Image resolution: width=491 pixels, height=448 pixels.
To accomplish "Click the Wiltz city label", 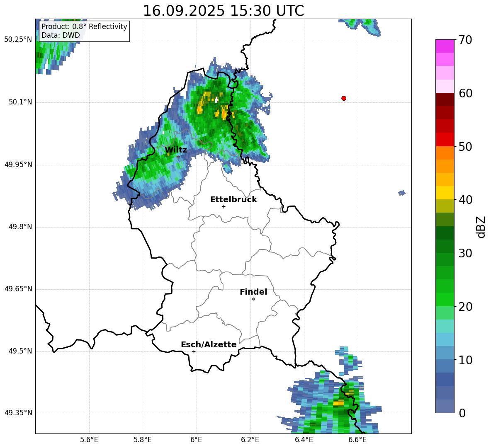I will [176, 150].
